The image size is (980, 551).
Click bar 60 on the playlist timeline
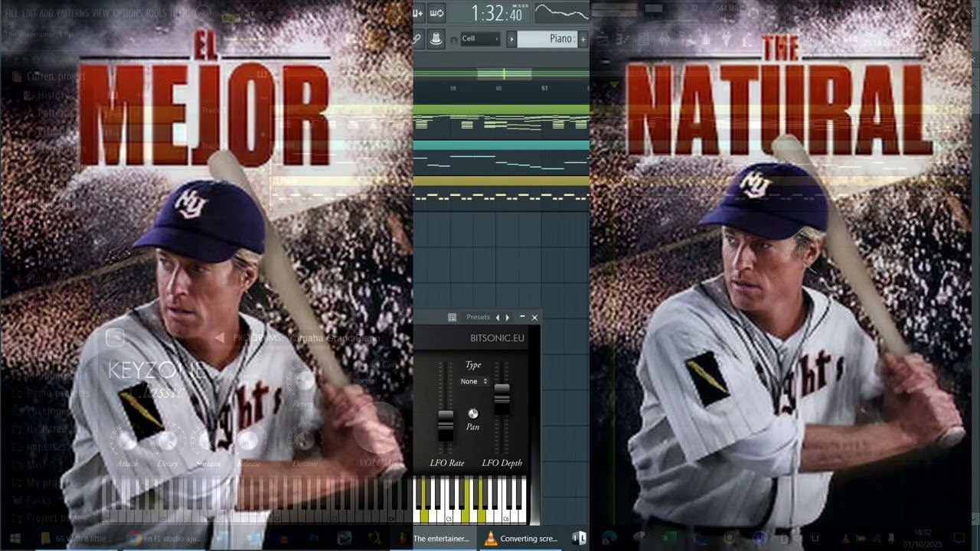(498, 89)
